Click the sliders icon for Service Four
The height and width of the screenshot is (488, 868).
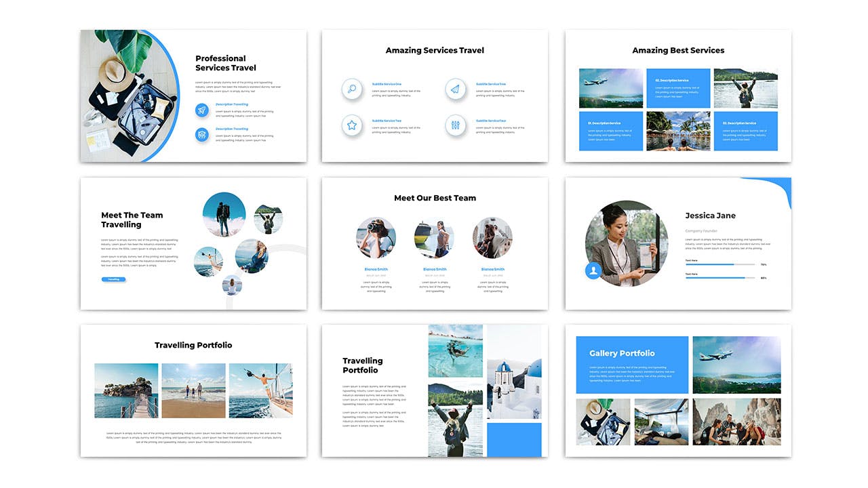coord(456,125)
